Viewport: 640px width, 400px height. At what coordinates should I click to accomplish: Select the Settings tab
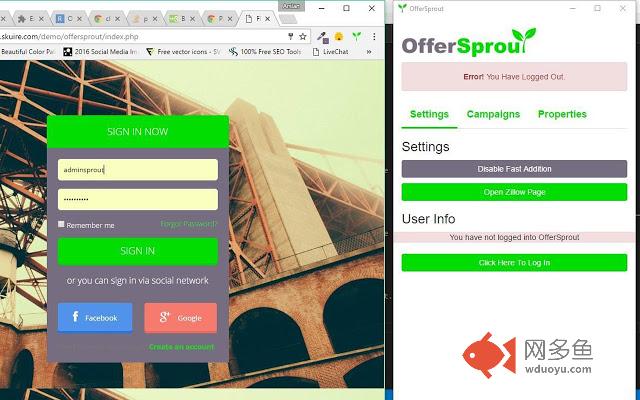(x=429, y=114)
